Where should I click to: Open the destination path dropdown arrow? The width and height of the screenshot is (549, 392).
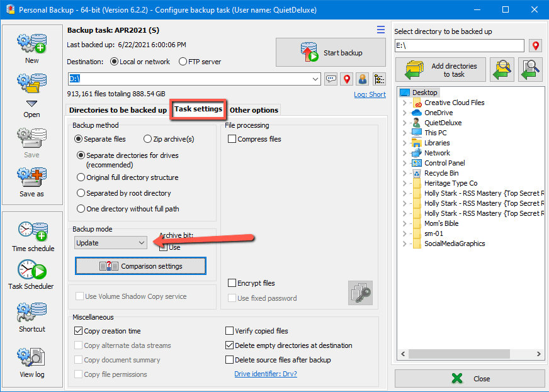tap(315, 79)
